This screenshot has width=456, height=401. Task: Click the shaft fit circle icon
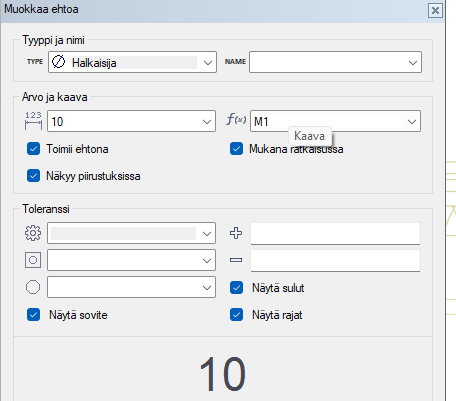pos(33,287)
